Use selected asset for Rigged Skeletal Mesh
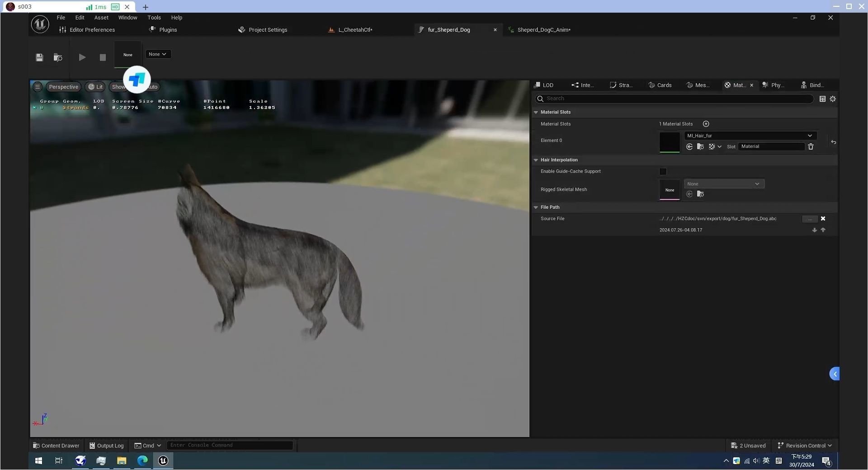Screen dimensions: 868x470 pos(689,194)
